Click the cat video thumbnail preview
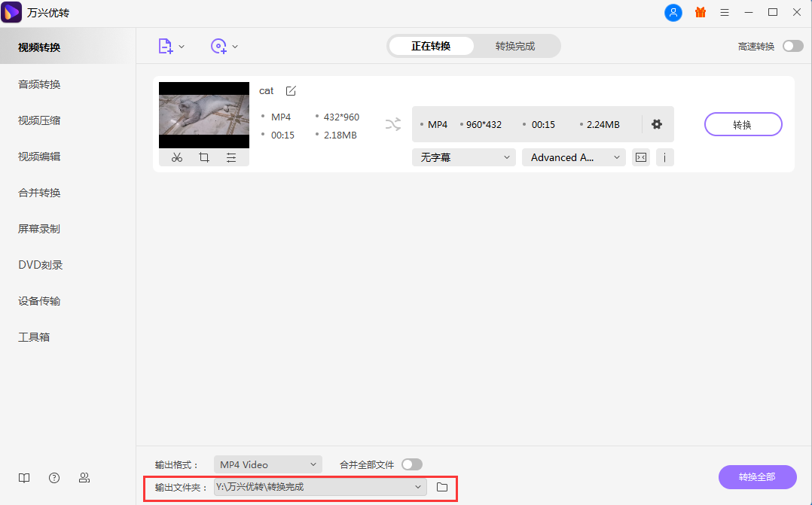812x505 pixels. pyautogui.click(x=203, y=114)
